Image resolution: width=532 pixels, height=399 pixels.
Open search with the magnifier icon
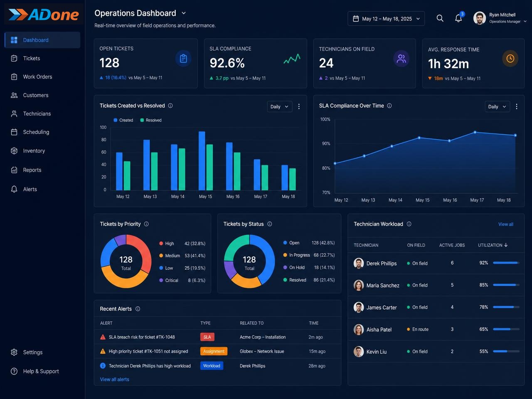point(440,18)
